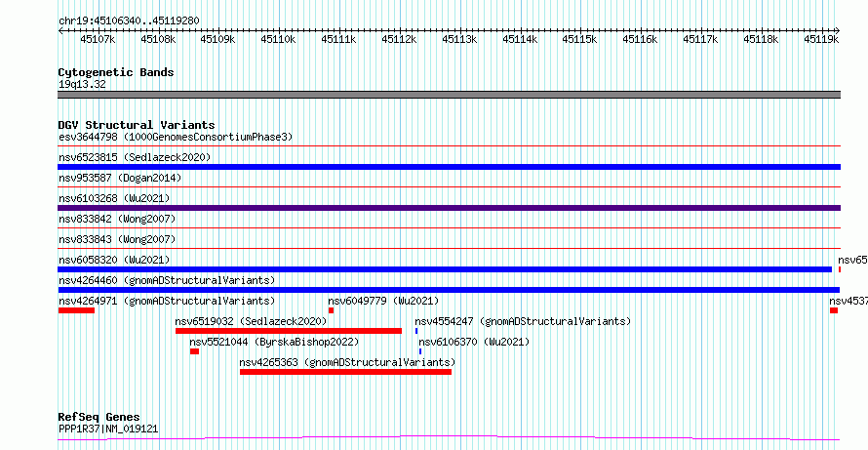This screenshot has width=868, height=450.
Task: Click the esv3644798 variant label
Action: 176,137
